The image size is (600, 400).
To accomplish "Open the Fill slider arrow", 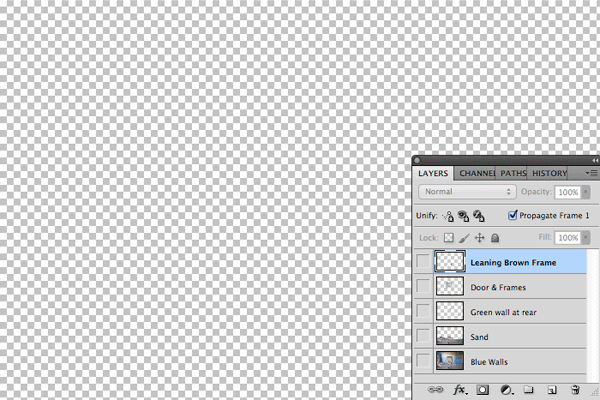I will [x=585, y=238].
